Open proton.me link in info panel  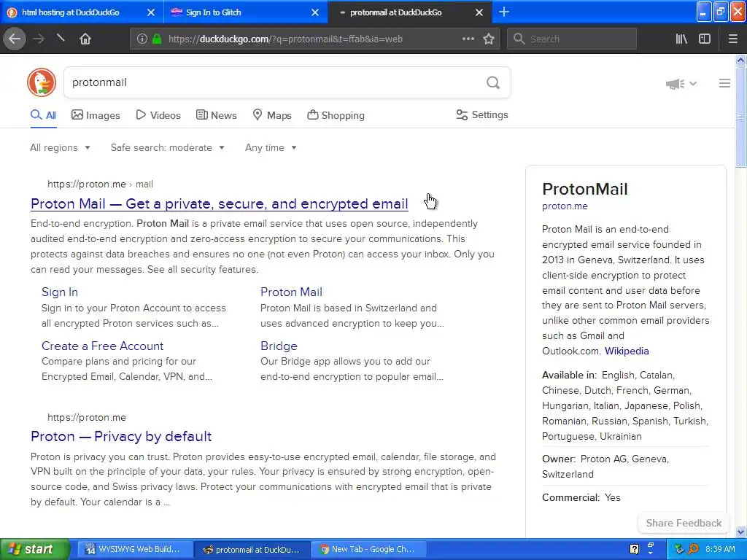pyautogui.click(x=565, y=206)
